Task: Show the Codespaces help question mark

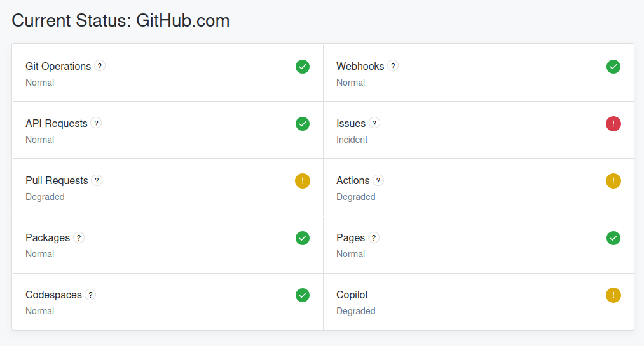Action: pos(90,295)
